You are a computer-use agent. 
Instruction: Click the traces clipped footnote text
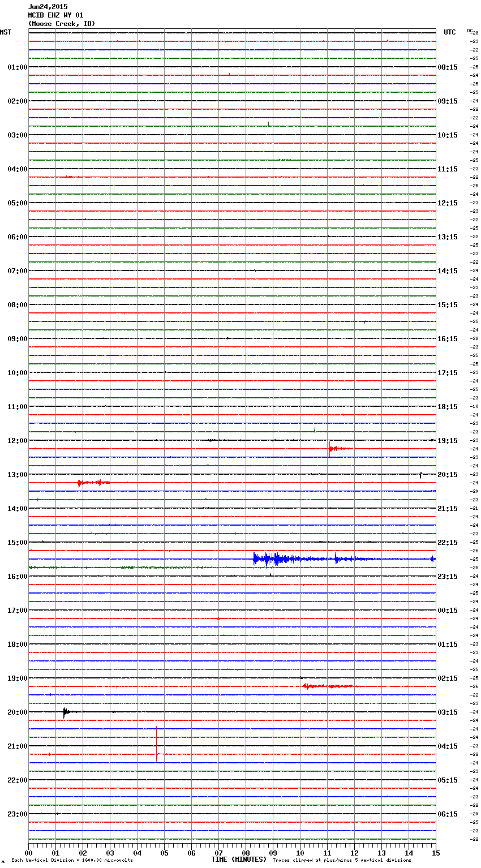click(x=342, y=860)
